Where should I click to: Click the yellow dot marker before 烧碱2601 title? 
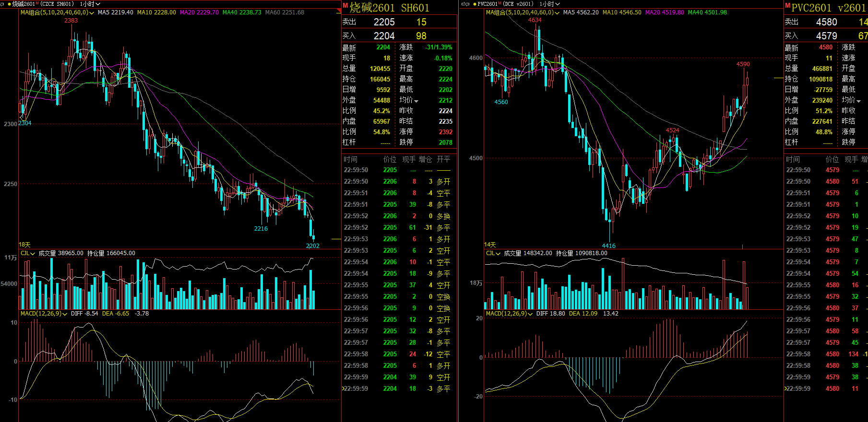tap(9, 4)
